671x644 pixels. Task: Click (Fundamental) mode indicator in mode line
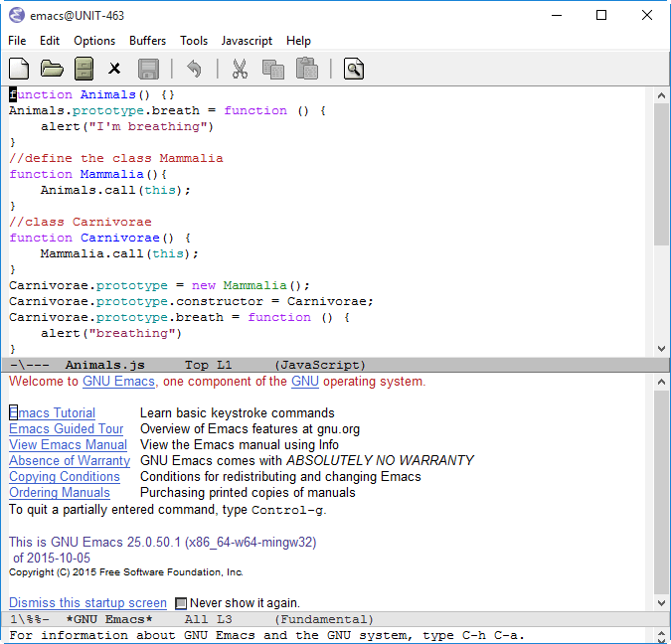pos(324,619)
